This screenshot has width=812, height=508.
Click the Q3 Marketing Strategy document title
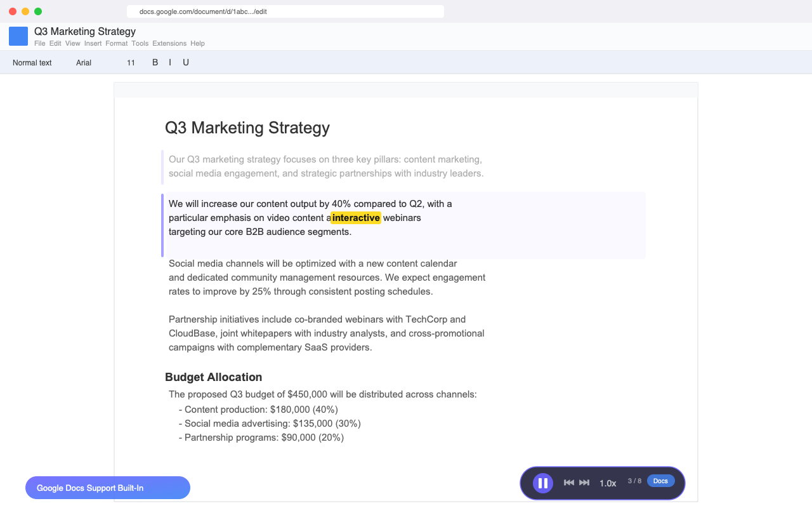[84, 31]
